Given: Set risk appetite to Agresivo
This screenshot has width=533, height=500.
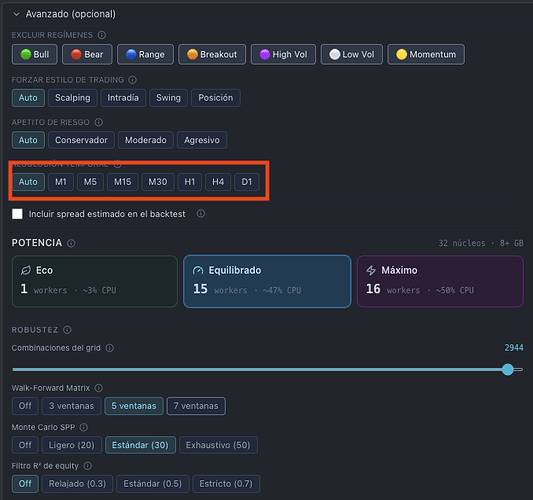Looking at the screenshot, I should tap(202, 140).
